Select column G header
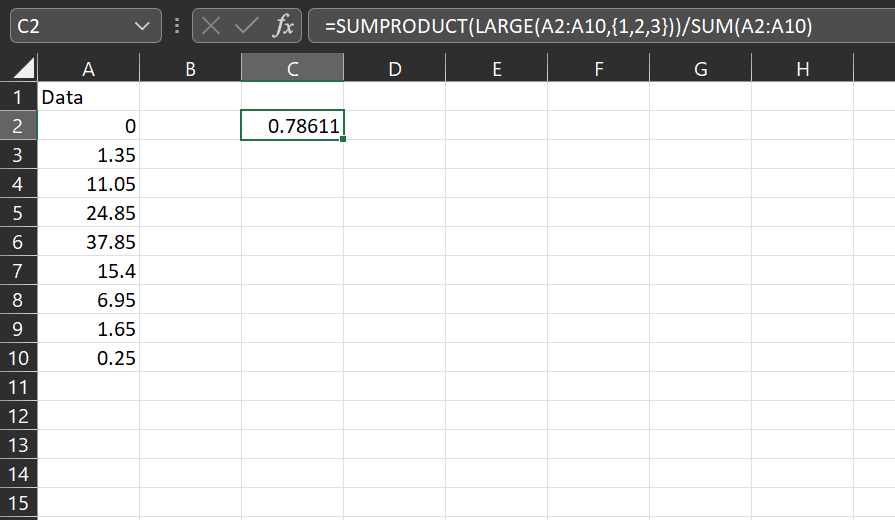 (x=700, y=68)
